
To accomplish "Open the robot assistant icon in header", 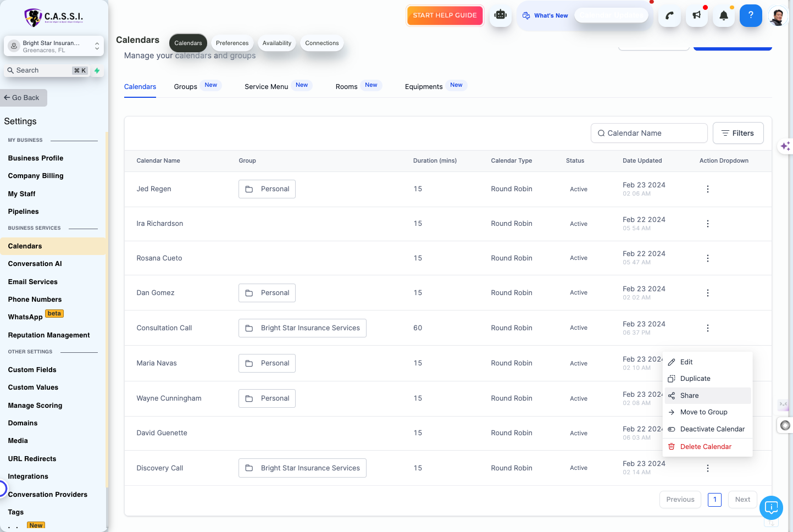I will tap(500, 15).
